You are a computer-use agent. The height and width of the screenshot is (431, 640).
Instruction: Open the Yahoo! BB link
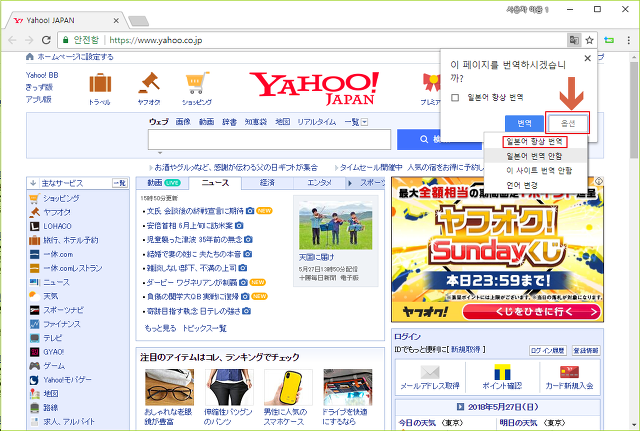pyautogui.click(x=42, y=75)
